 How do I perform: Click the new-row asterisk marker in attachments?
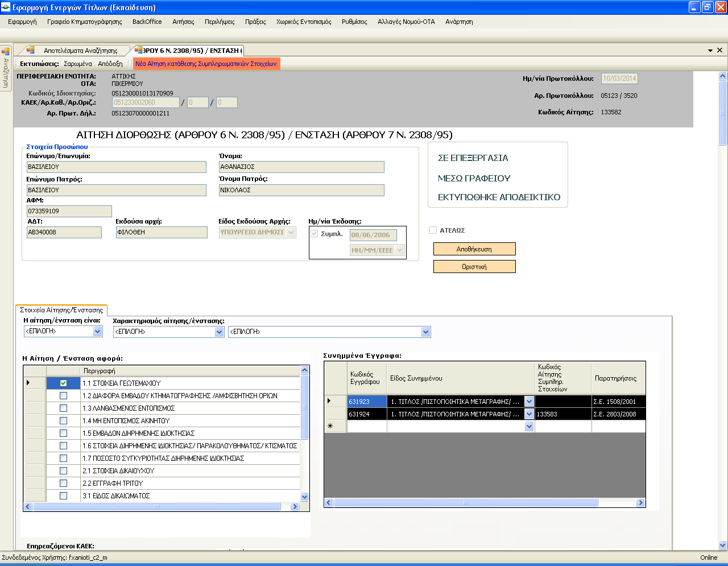(x=330, y=427)
